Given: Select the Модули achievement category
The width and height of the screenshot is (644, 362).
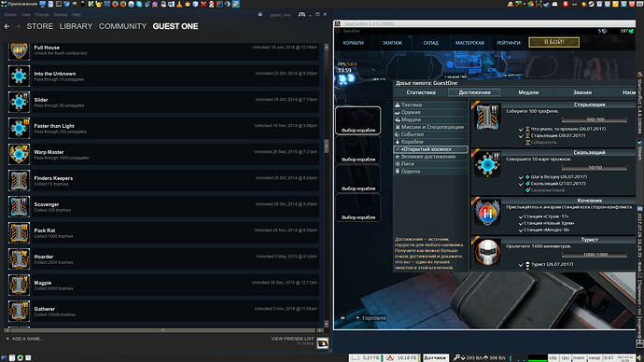Looking at the screenshot, I should tap(430, 119).
